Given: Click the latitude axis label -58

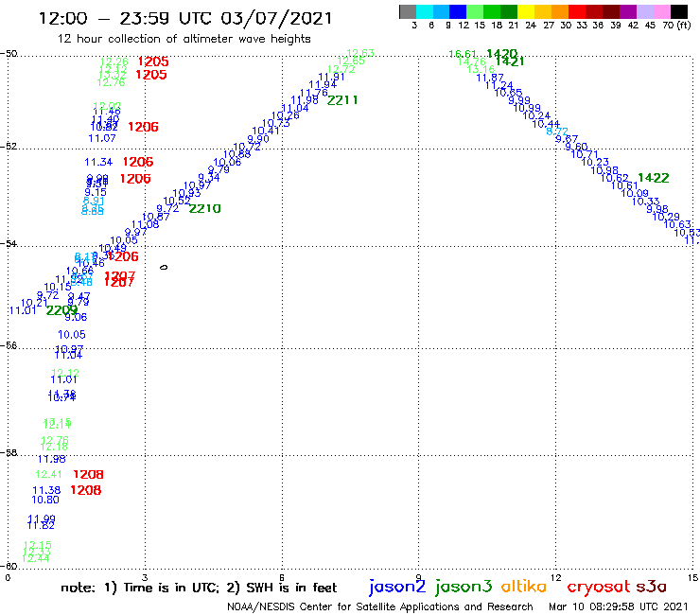Looking at the screenshot, I should tap(9, 452).
